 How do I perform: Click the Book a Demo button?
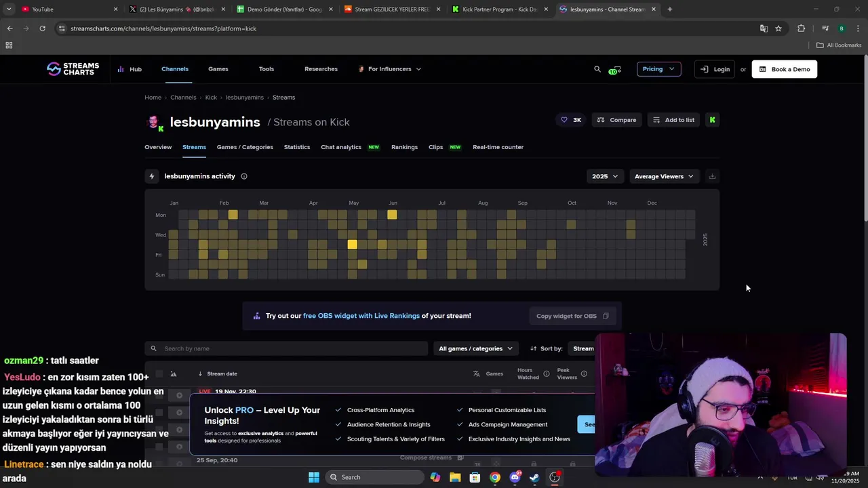coord(785,69)
